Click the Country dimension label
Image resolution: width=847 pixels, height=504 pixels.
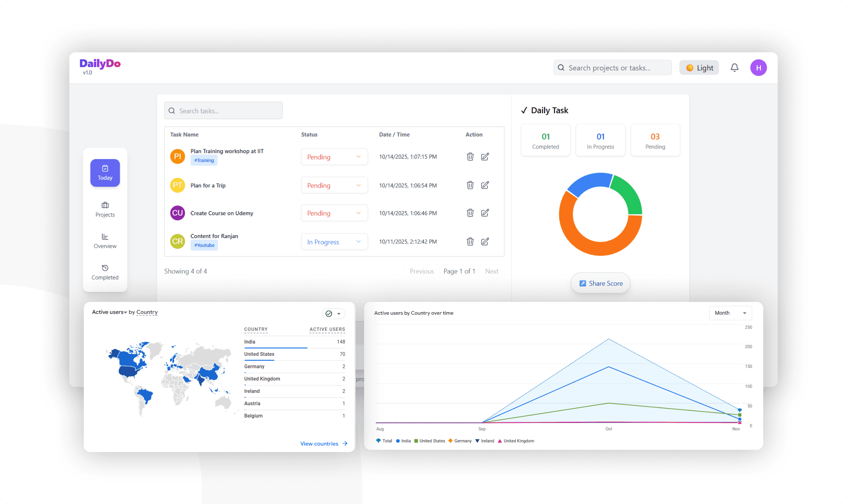[147, 312]
